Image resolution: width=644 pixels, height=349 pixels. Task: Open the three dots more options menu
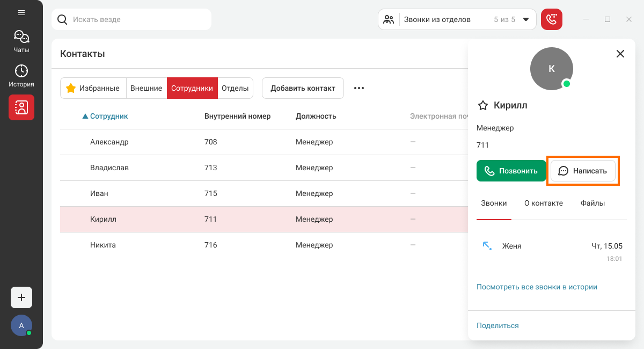(359, 88)
